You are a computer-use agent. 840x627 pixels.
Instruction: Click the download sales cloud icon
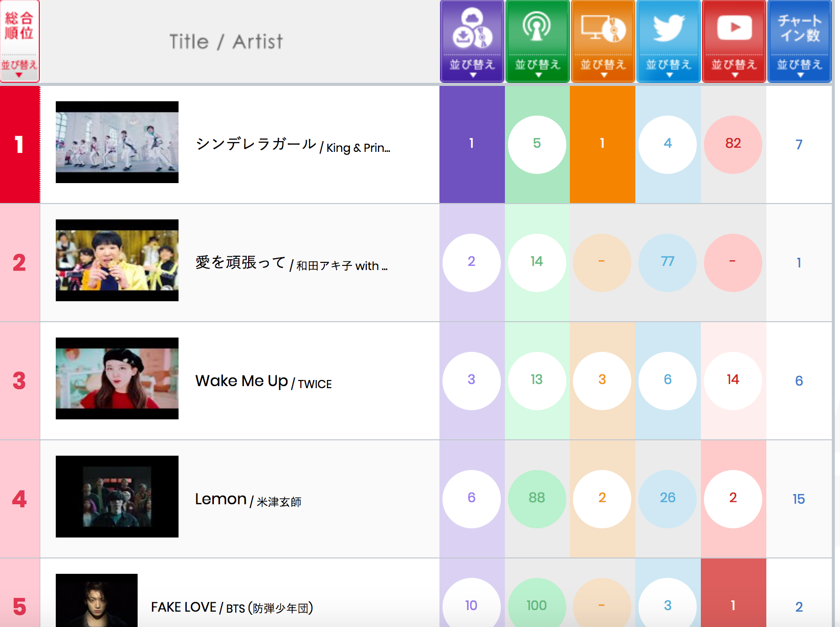[472, 29]
